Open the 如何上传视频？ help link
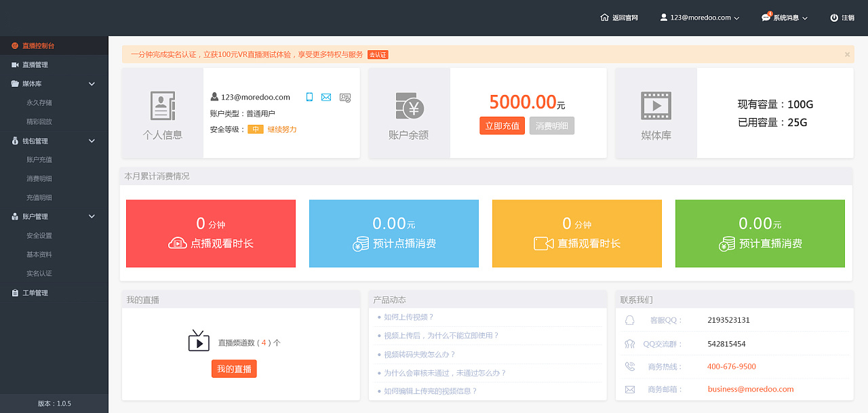The width and height of the screenshot is (868, 413). click(408, 317)
